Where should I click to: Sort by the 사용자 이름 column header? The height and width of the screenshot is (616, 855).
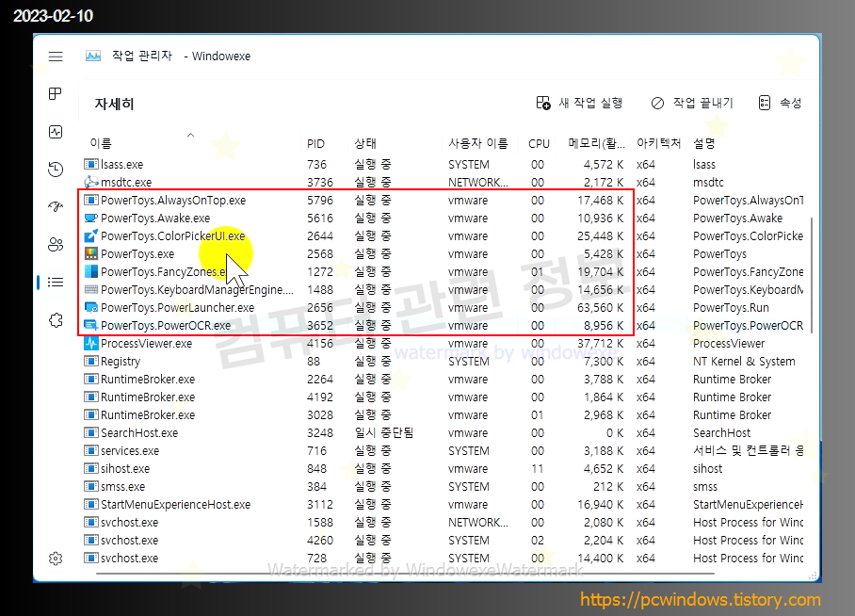coord(478,143)
